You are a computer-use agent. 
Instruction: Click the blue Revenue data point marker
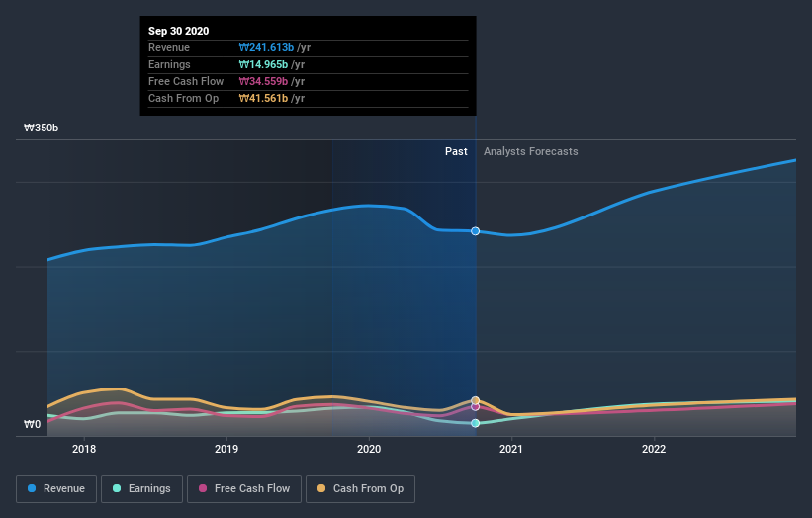coord(476,231)
